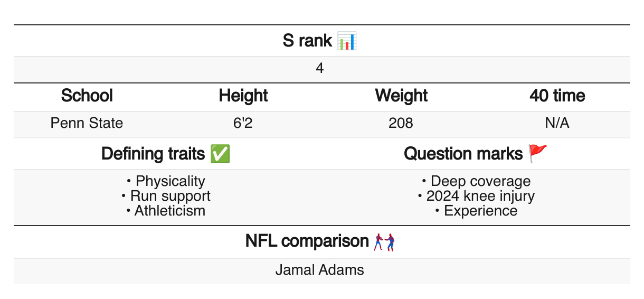The width and height of the screenshot is (644, 299).
Task: Click the Spider-Man pointing icon beside NFL comparison
Action: 384,242
